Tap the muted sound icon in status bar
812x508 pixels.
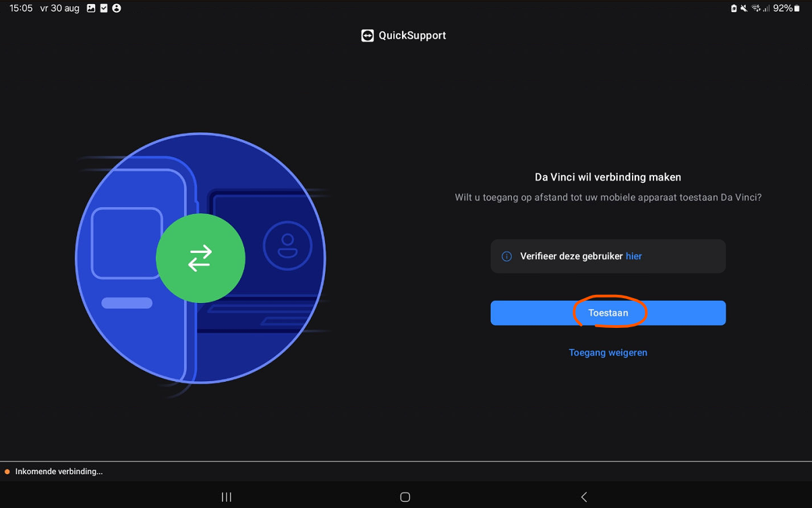743,9
